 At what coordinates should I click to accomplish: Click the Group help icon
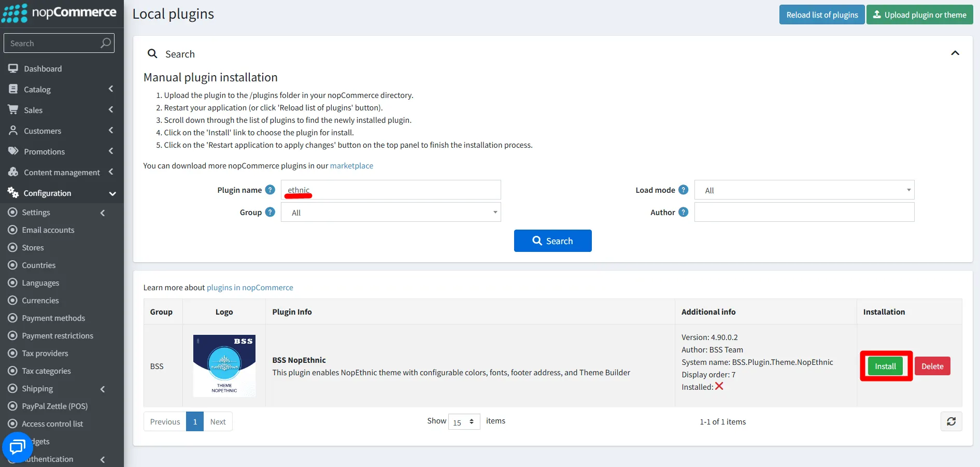(x=270, y=212)
